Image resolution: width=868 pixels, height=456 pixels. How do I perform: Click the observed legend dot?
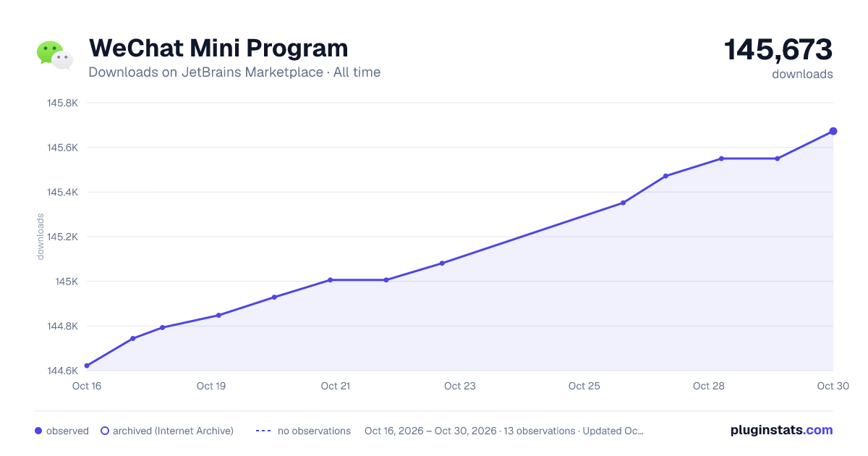38,431
